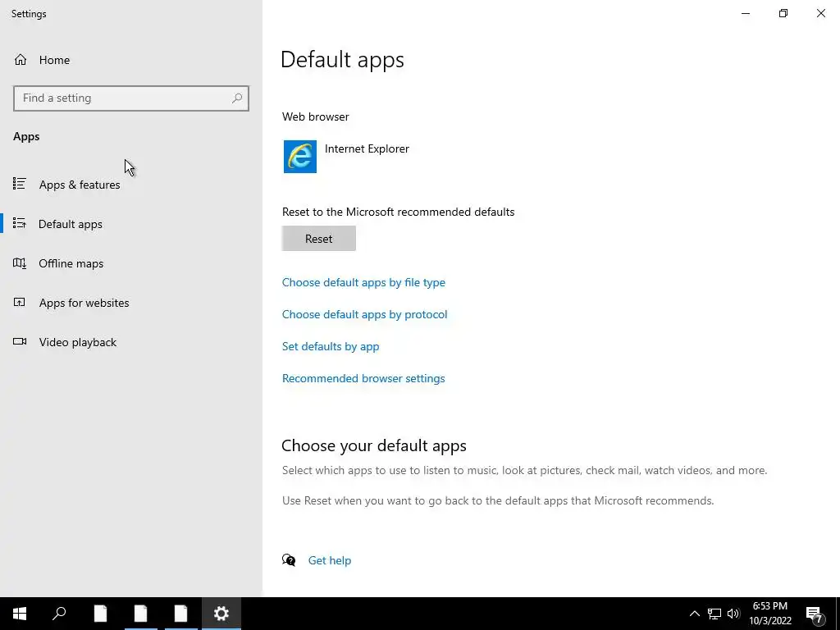
Task: Click the Choose your default apps heading
Action: pos(374,445)
